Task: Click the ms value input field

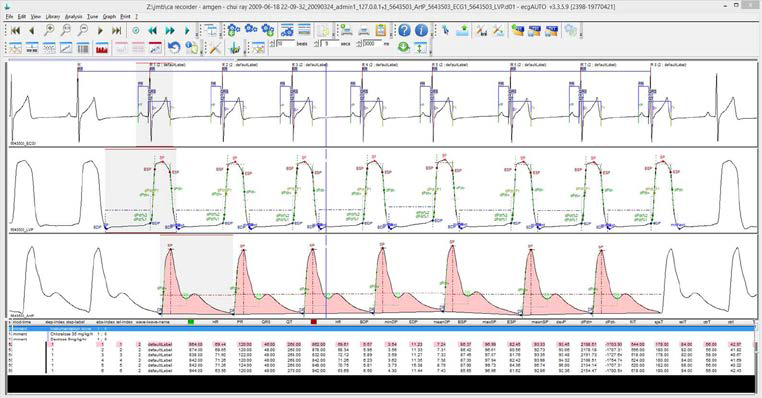Action: pos(372,43)
